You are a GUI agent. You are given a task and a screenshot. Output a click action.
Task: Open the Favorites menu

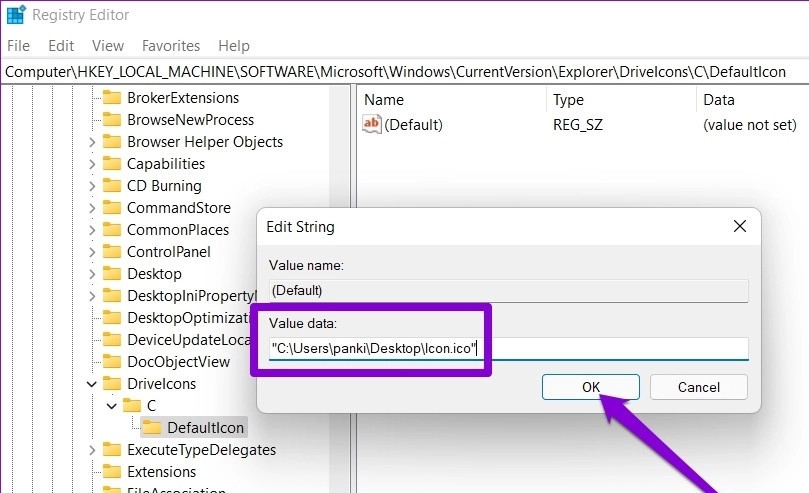pyautogui.click(x=171, y=46)
